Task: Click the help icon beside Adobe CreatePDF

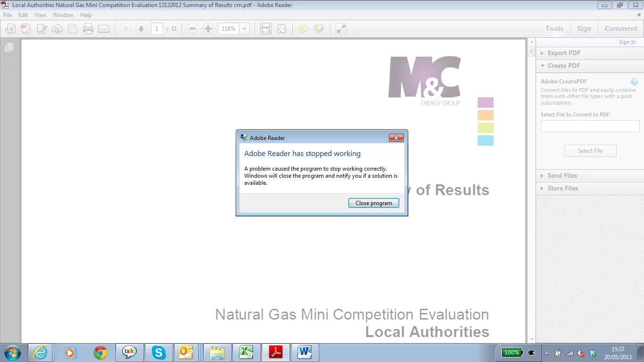Action: 634,82
